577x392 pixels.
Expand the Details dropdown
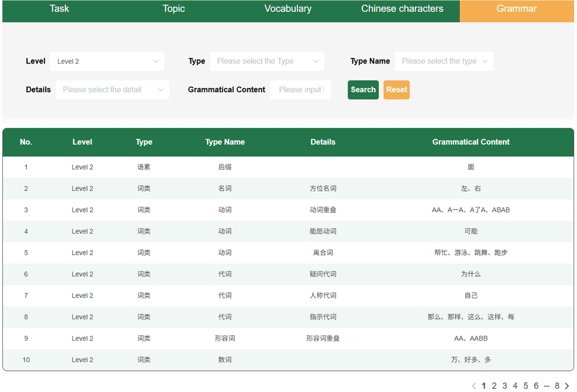click(x=113, y=90)
